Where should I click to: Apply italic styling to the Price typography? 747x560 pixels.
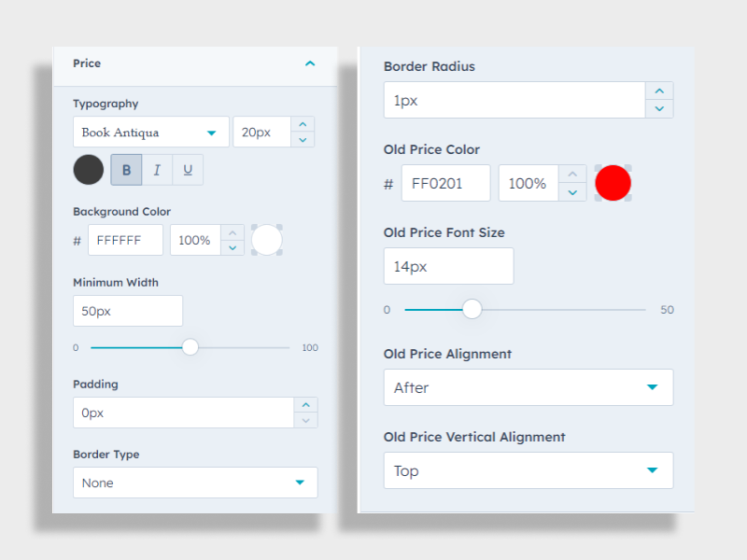(x=157, y=169)
